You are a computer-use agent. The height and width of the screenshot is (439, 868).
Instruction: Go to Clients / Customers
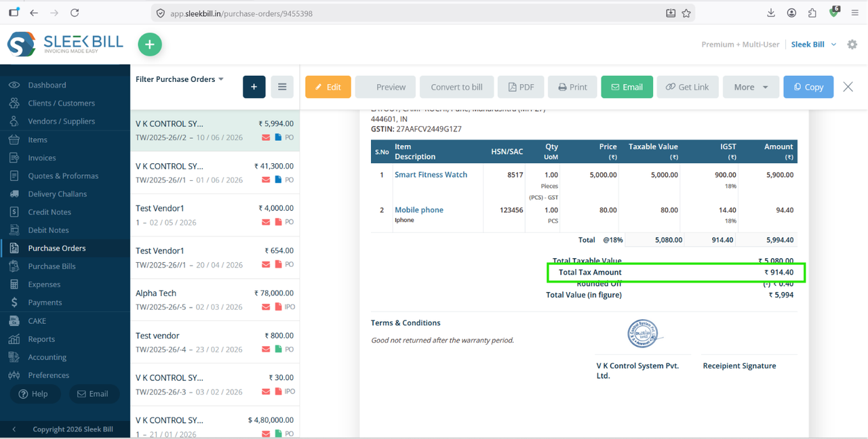pyautogui.click(x=61, y=103)
